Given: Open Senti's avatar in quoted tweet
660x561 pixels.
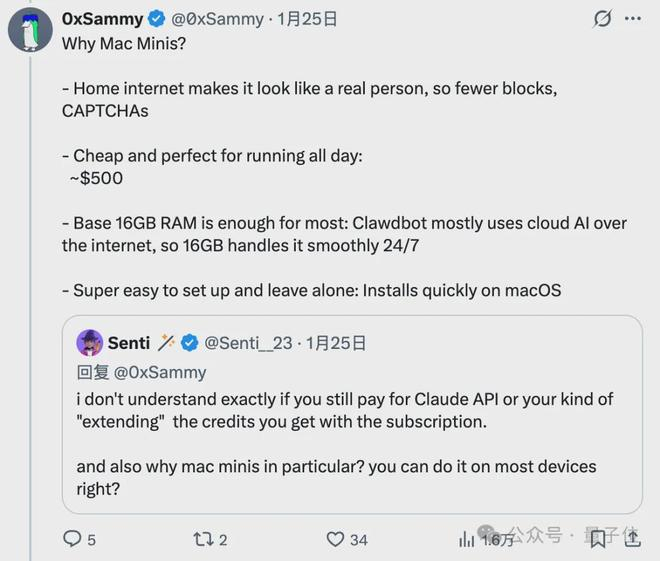Looking at the screenshot, I should [90, 343].
